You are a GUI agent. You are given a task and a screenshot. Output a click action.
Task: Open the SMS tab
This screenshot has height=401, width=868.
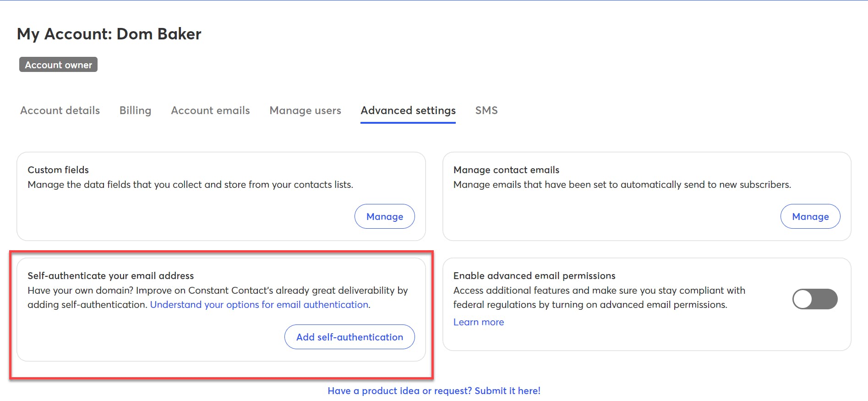486,110
